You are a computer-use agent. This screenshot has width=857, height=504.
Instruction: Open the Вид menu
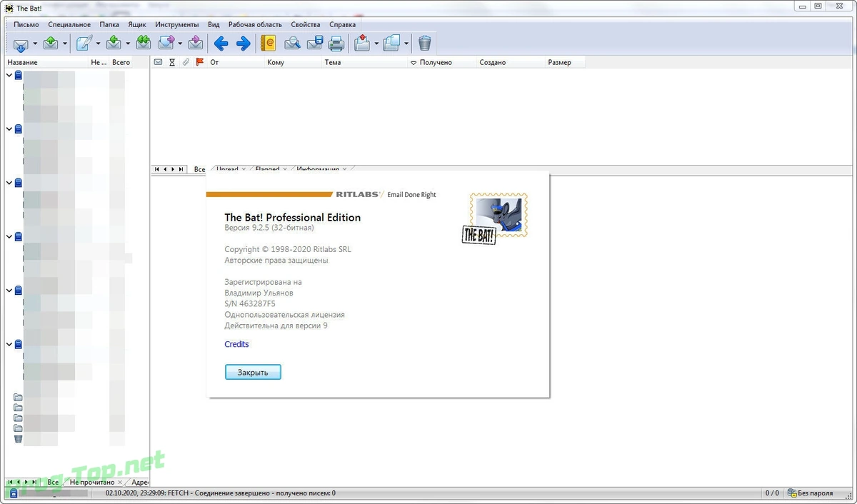[214, 24]
